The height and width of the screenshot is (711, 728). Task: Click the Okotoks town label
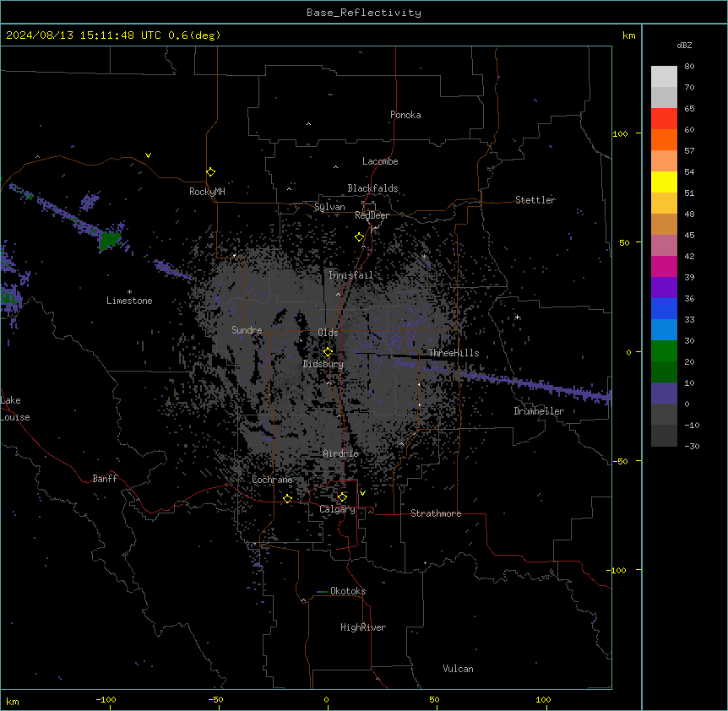pyautogui.click(x=348, y=591)
